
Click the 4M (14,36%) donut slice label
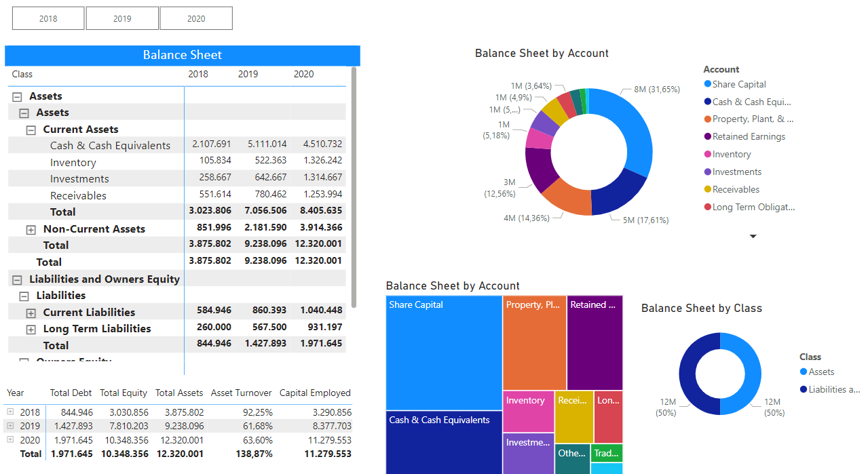point(527,218)
